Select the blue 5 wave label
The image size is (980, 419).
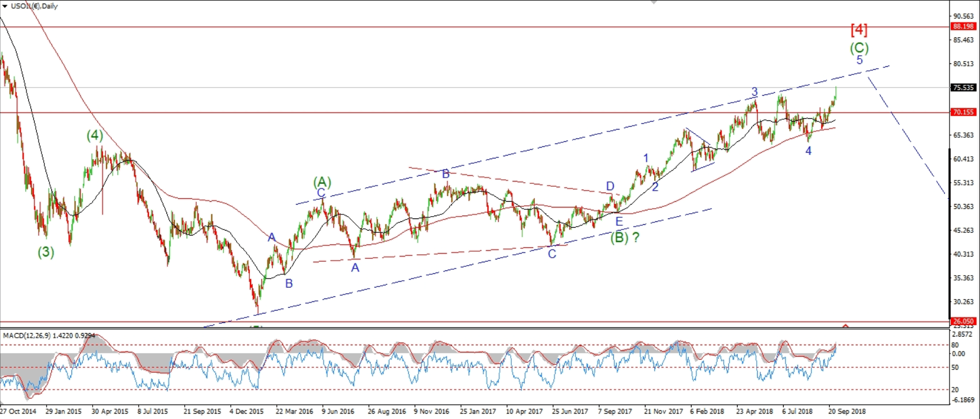[x=859, y=60]
